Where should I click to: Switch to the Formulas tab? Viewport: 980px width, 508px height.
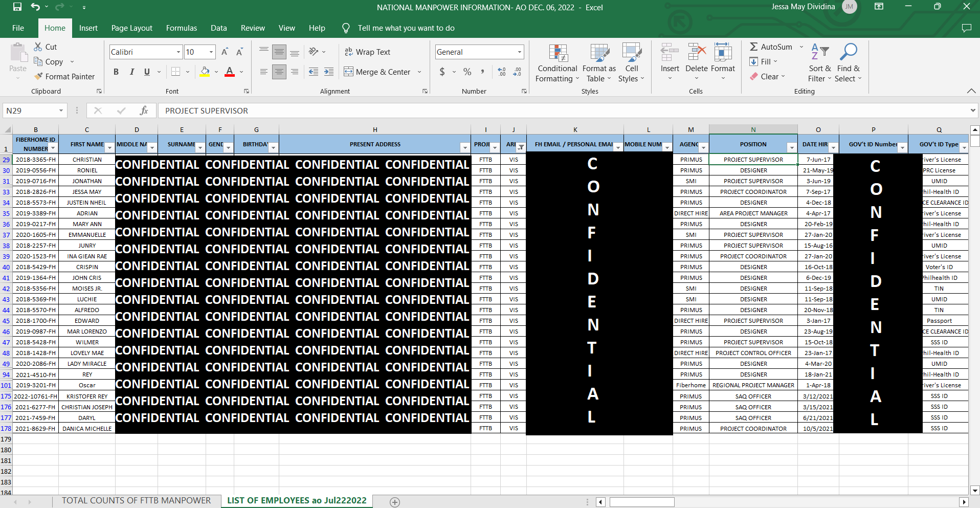pyautogui.click(x=181, y=28)
